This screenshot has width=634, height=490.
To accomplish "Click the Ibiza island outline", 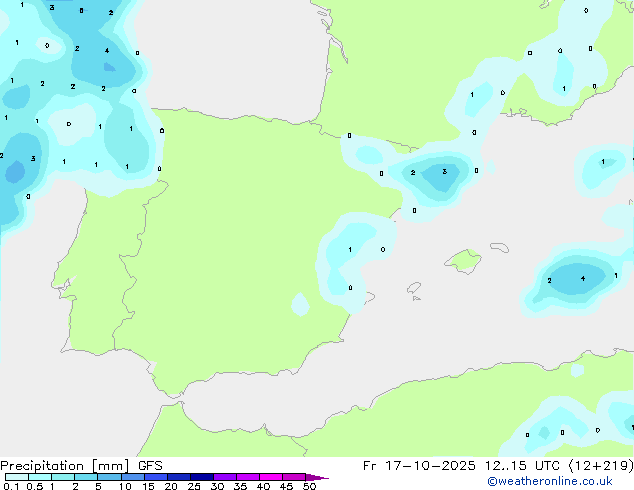I will click(414, 288).
